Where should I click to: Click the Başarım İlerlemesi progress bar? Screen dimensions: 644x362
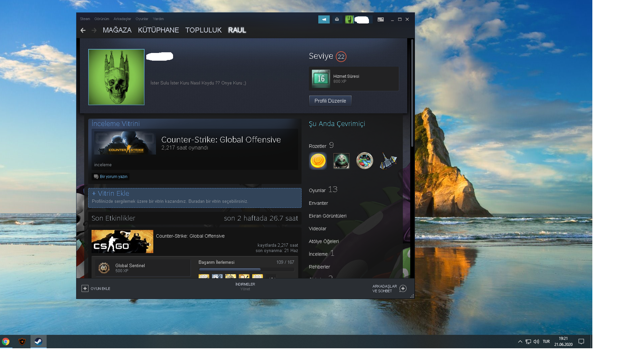tap(247, 269)
